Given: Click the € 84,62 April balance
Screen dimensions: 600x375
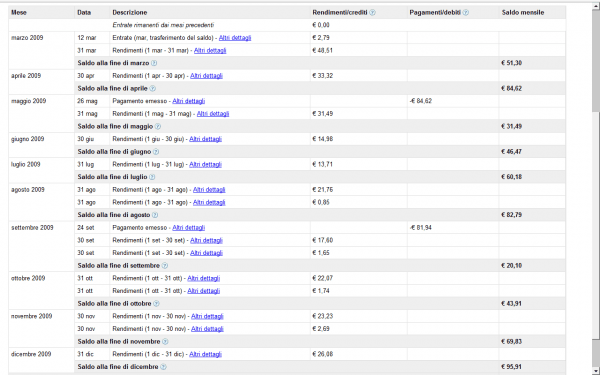Looking at the screenshot, I should tap(512, 88).
